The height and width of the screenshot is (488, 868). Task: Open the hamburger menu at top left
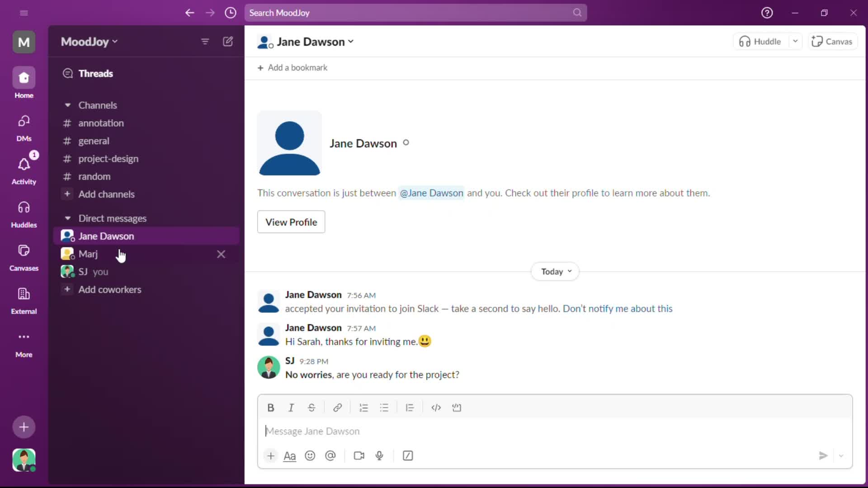point(24,13)
